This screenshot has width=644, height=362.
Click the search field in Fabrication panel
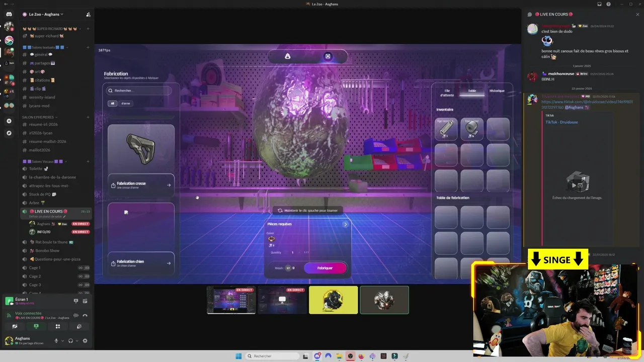coord(139,90)
